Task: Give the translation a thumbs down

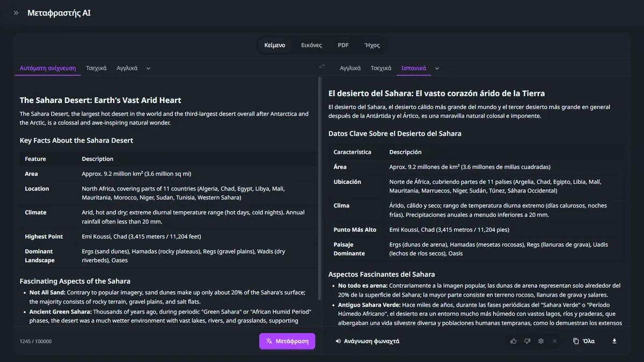Action: [527, 341]
